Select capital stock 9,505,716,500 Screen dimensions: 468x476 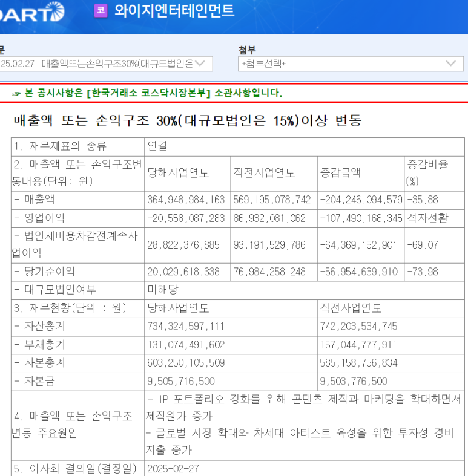pos(181,381)
